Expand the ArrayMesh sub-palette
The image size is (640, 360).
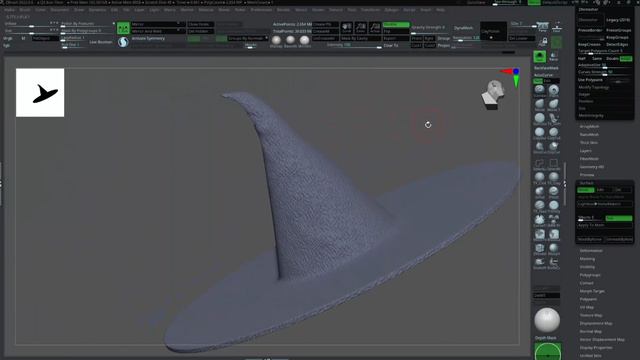click(589, 127)
